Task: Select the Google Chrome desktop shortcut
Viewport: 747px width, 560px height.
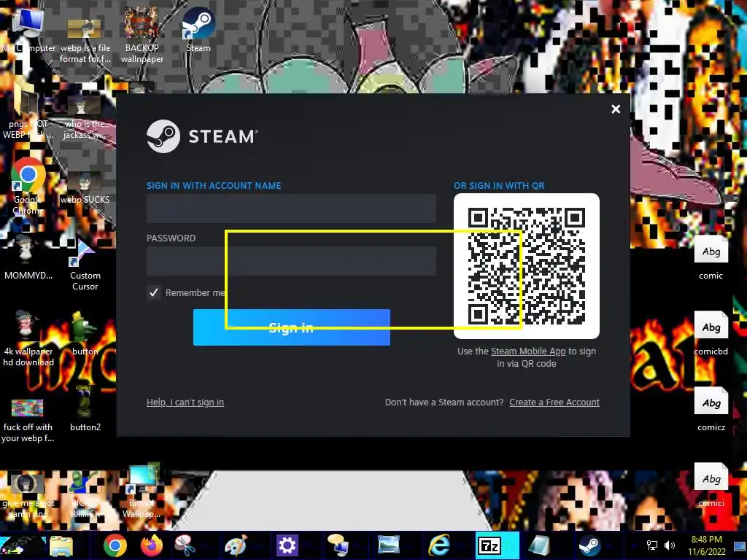Action: (28, 187)
